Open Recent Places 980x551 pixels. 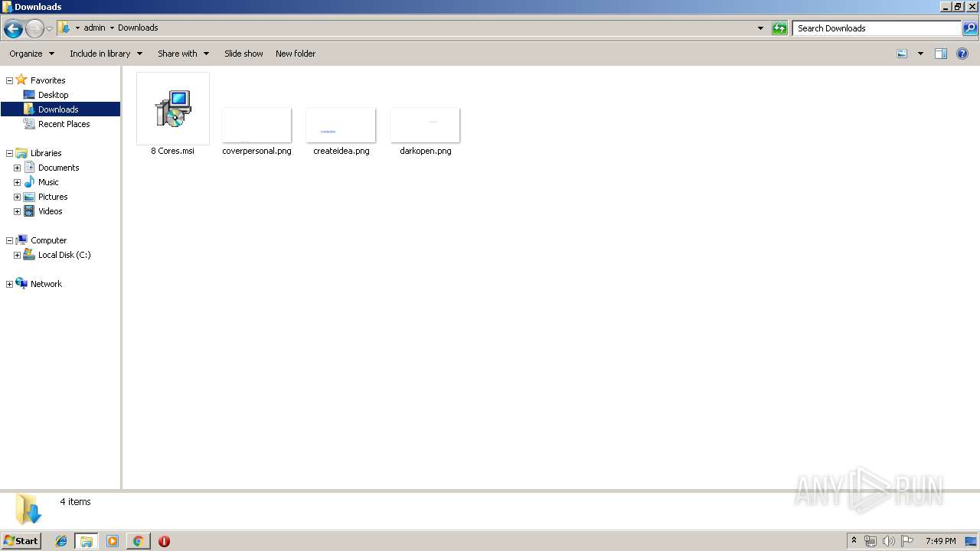(64, 124)
